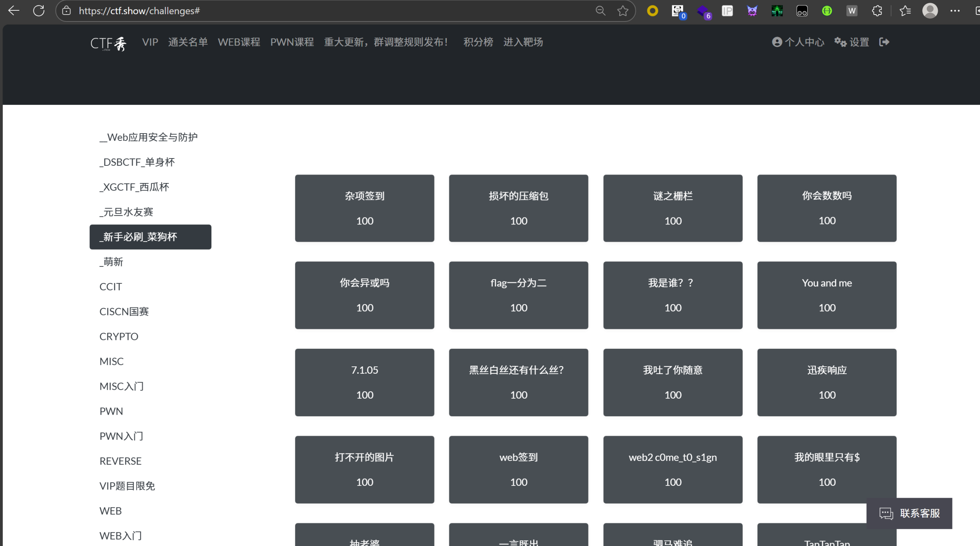Click the browser back arrow

(14, 11)
